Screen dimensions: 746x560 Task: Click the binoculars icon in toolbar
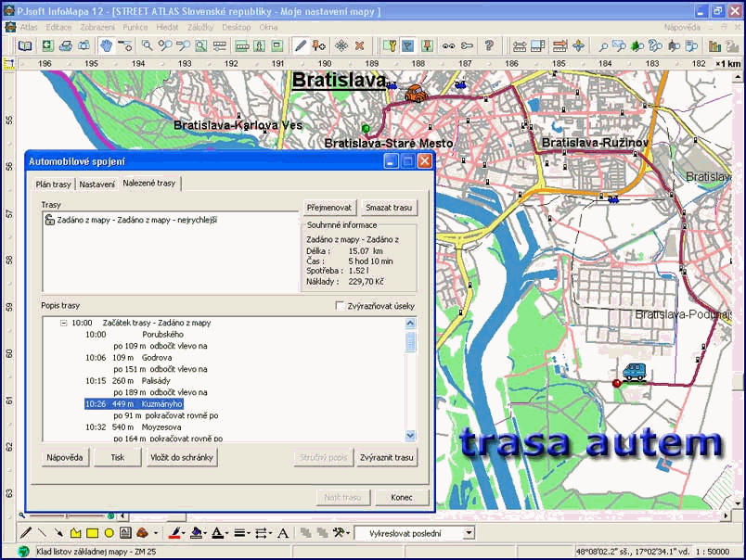448,45
